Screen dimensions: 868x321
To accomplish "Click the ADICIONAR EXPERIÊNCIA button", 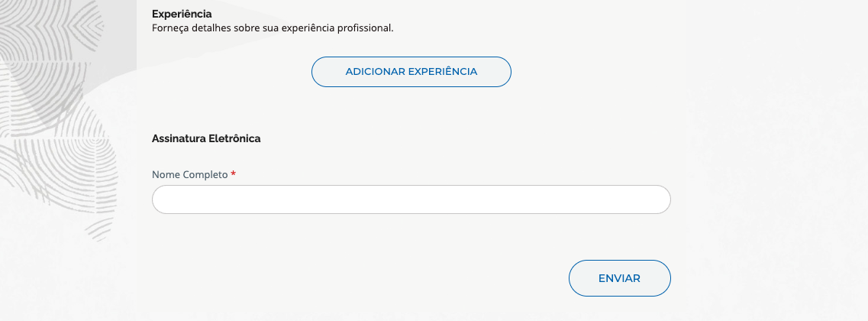I will point(411,72).
